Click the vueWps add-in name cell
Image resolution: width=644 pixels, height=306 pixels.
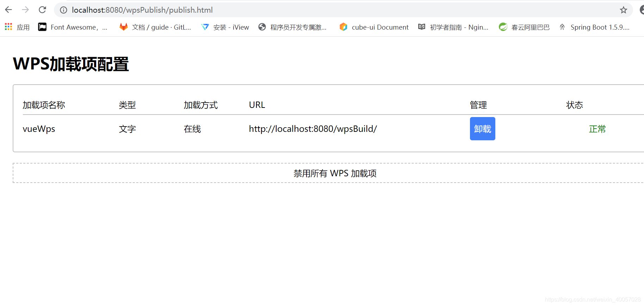coord(39,129)
